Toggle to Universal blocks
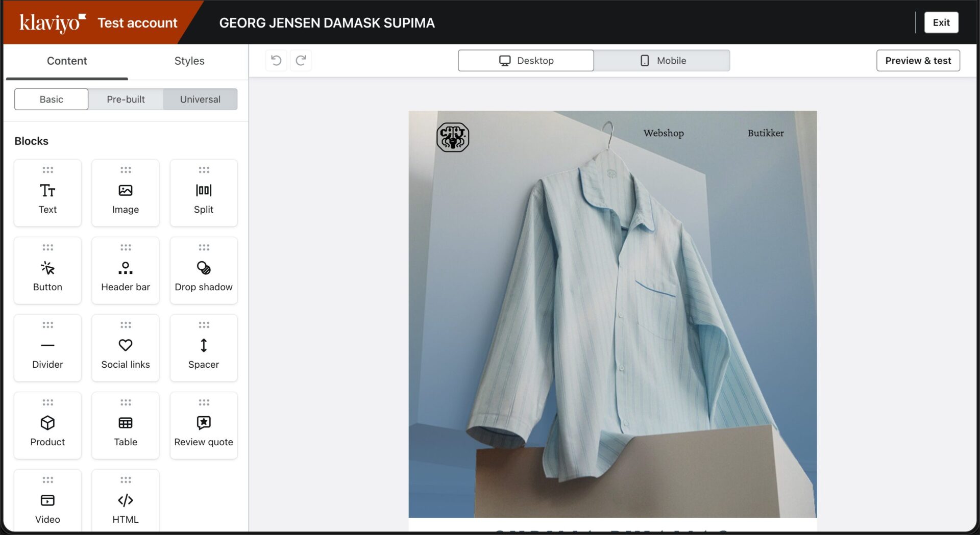This screenshot has width=980, height=535. pos(200,99)
